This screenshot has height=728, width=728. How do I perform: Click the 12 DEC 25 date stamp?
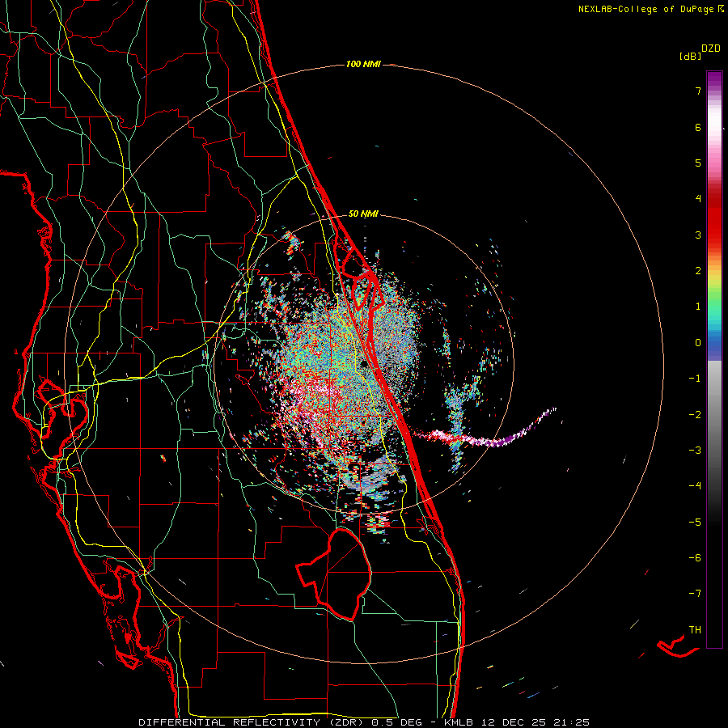click(x=513, y=722)
